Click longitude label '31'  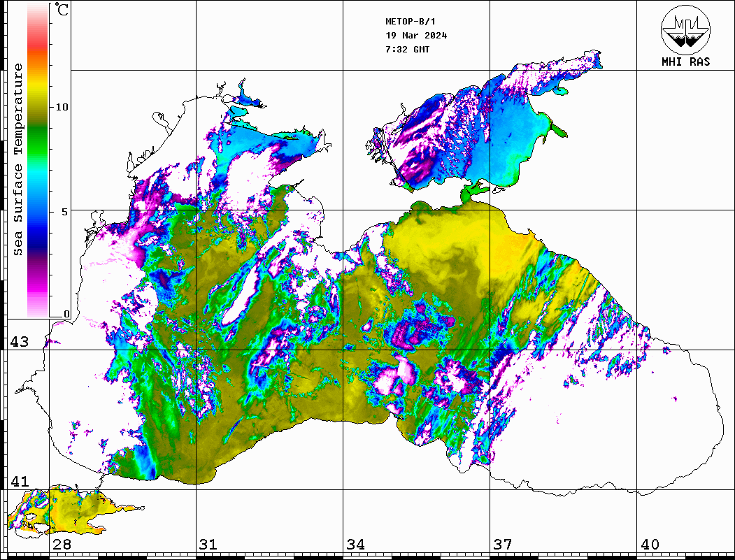(x=208, y=545)
